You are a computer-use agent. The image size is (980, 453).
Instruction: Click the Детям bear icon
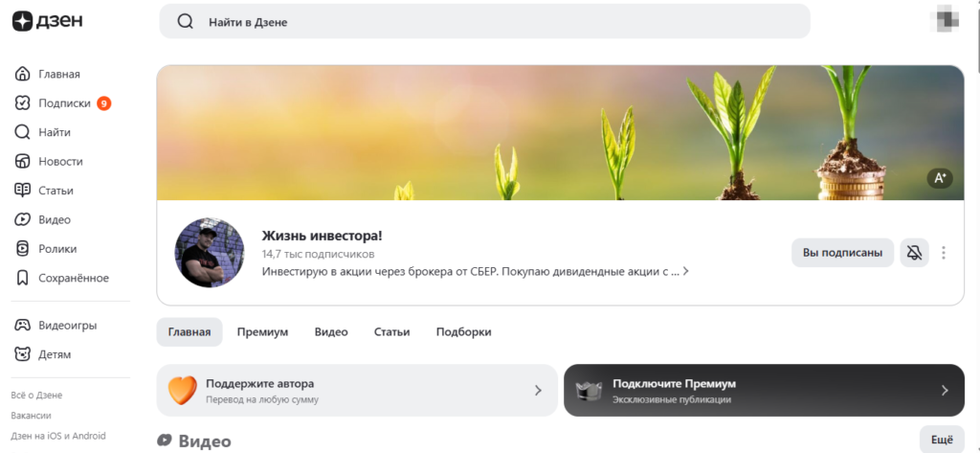[x=23, y=354]
